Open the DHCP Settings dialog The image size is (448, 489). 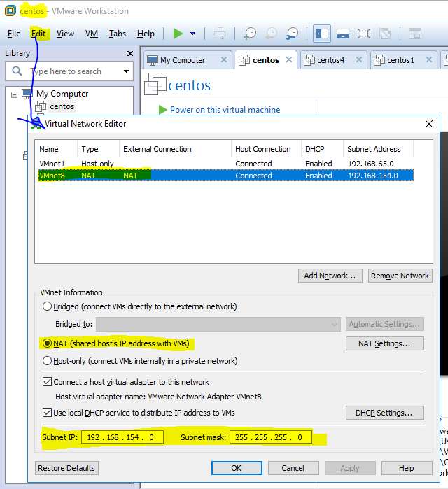point(384,413)
